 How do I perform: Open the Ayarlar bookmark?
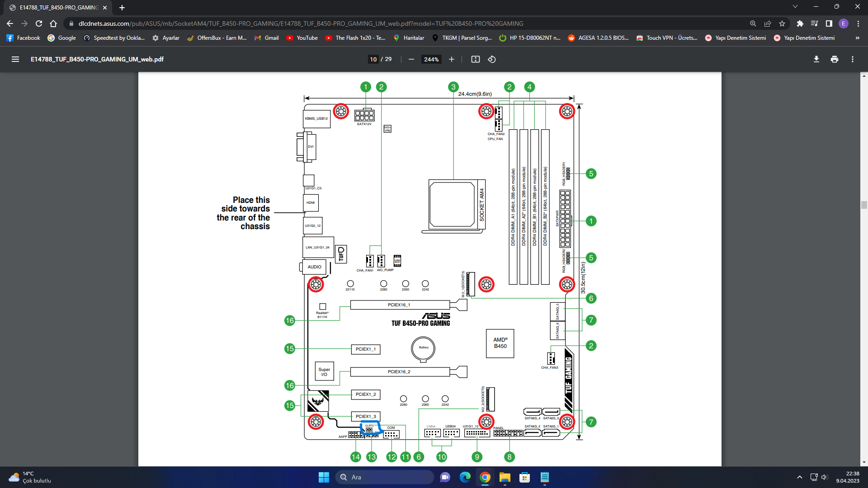pos(166,38)
